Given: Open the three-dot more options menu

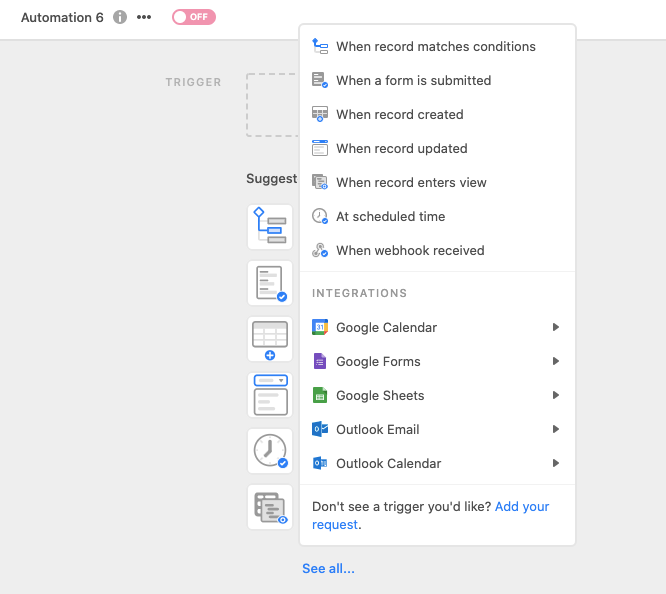Looking at the screenshot, I should tap(144, 17).
